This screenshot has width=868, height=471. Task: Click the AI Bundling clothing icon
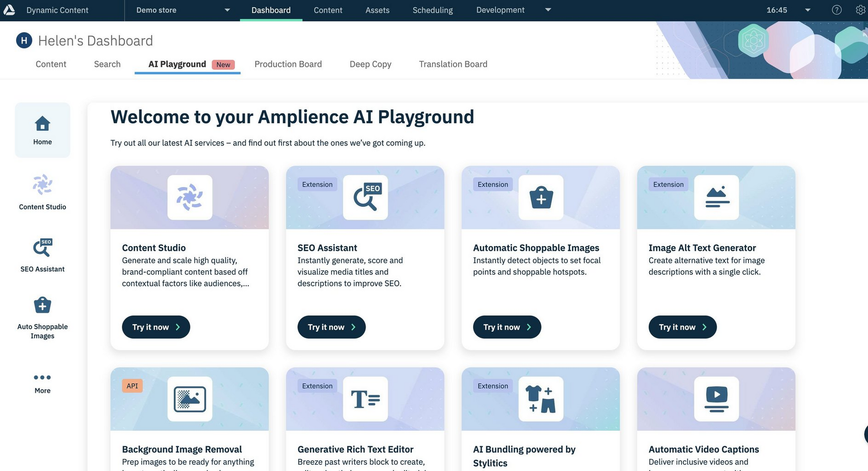click(541, 399)
